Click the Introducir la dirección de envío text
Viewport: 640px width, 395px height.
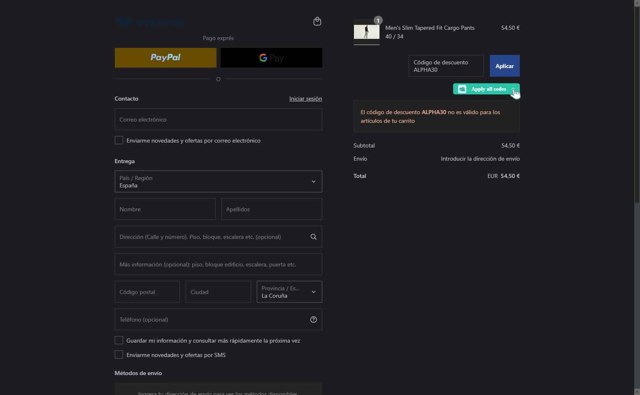point(480,159)
